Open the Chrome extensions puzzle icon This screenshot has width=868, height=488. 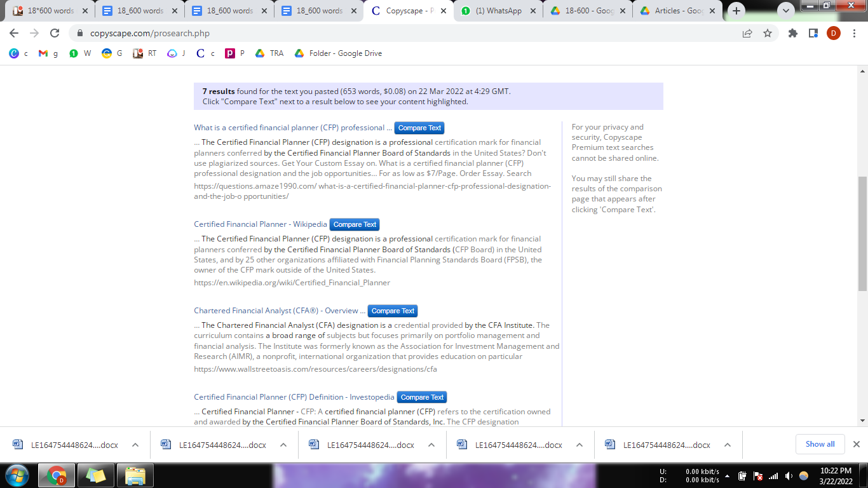[792, 33]
